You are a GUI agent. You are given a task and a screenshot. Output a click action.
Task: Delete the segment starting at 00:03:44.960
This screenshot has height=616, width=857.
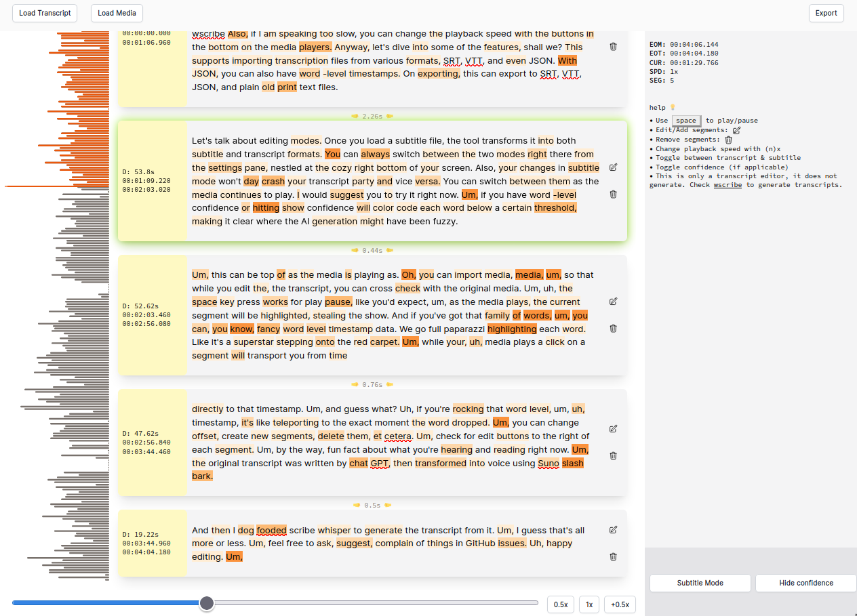613,556
